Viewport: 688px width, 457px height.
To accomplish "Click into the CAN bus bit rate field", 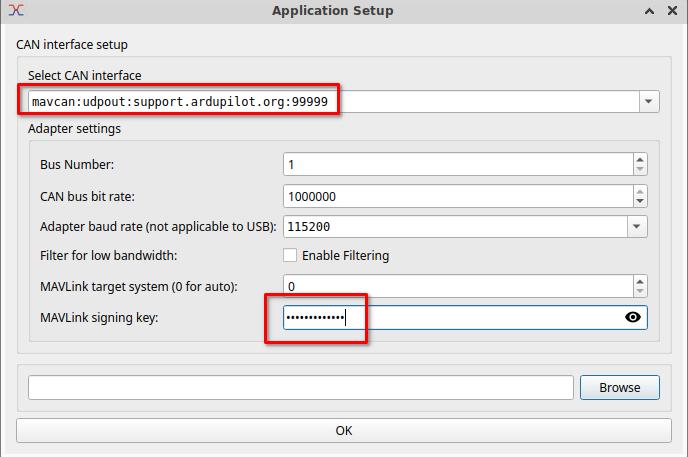I will 457,196.
